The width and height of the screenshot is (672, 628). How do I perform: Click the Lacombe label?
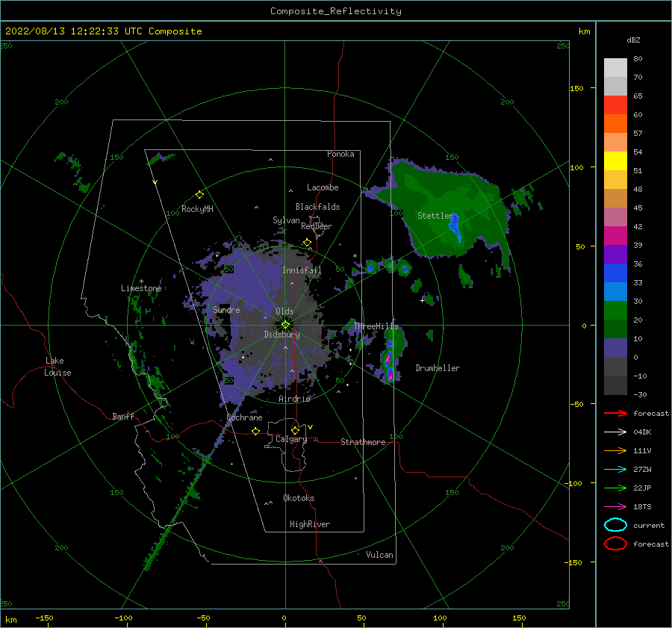pos(323,187)
